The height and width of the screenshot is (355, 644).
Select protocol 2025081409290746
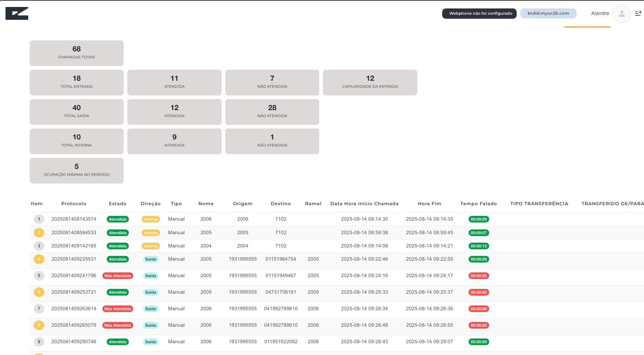pos(74,342)
